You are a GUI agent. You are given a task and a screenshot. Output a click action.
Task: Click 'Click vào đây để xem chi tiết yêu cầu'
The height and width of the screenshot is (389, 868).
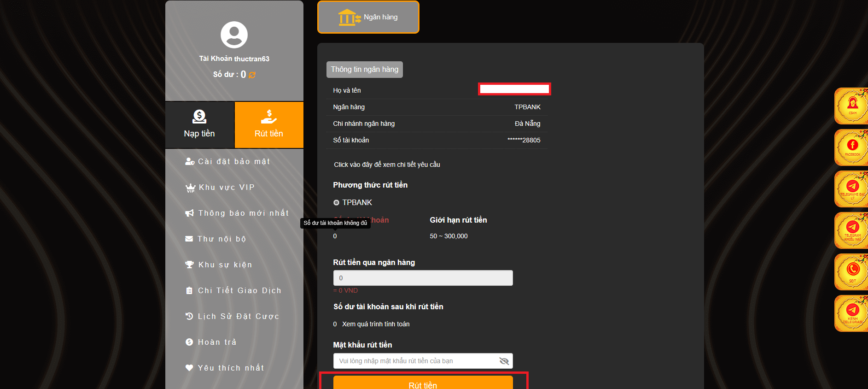click(x=387, y=165)
